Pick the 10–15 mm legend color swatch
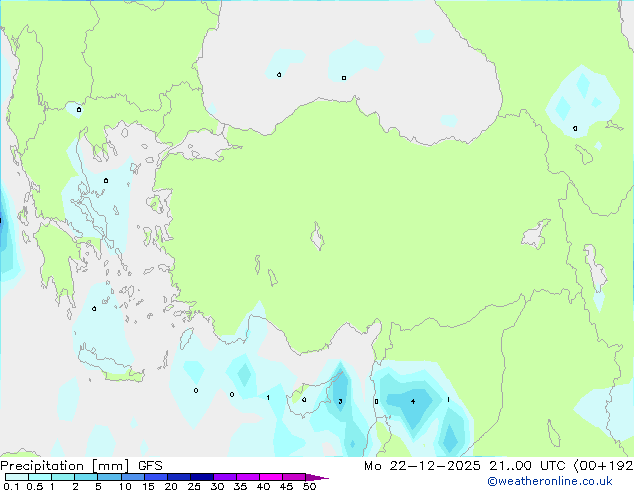Screen dimensions: 634x490 coord(132,477)
